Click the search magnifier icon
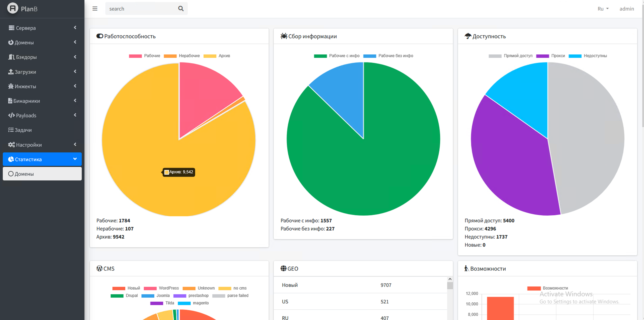Screen dimensions: 644x320 pos(181,8)
